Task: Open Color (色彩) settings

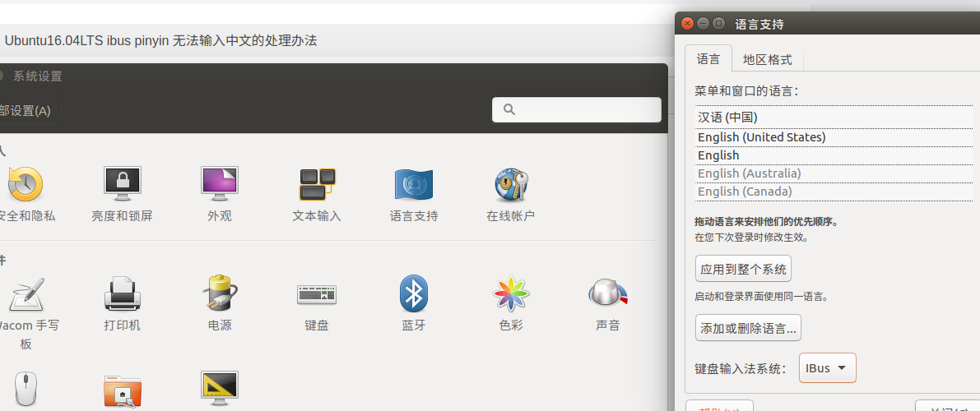Action: tap(511, 293)
